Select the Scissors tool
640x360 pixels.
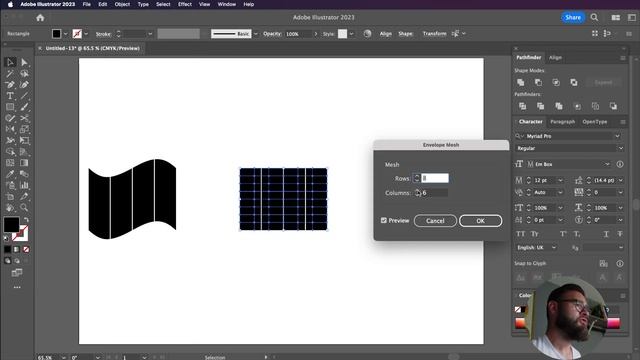pyautogui.click(x=24, y=118)
